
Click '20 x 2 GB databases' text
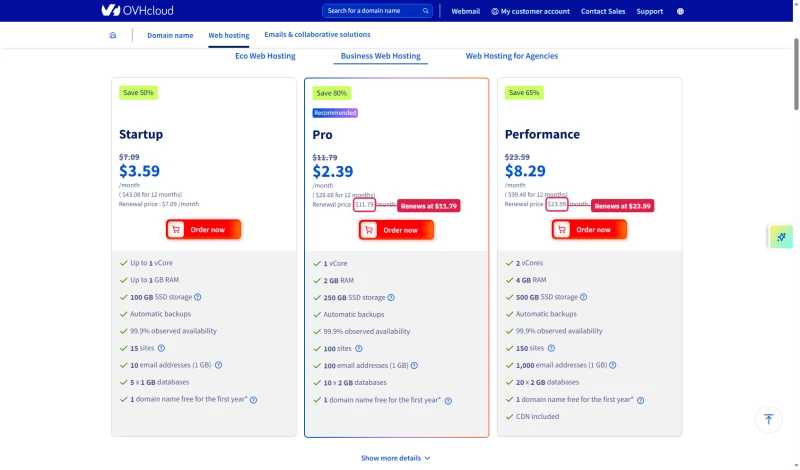click(547, 382)
